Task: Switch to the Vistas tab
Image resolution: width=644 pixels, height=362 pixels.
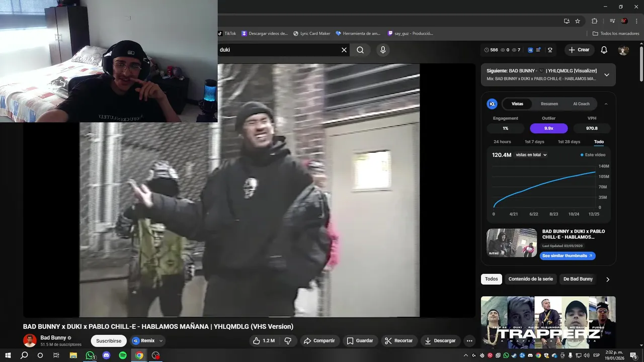Action: 517,104
